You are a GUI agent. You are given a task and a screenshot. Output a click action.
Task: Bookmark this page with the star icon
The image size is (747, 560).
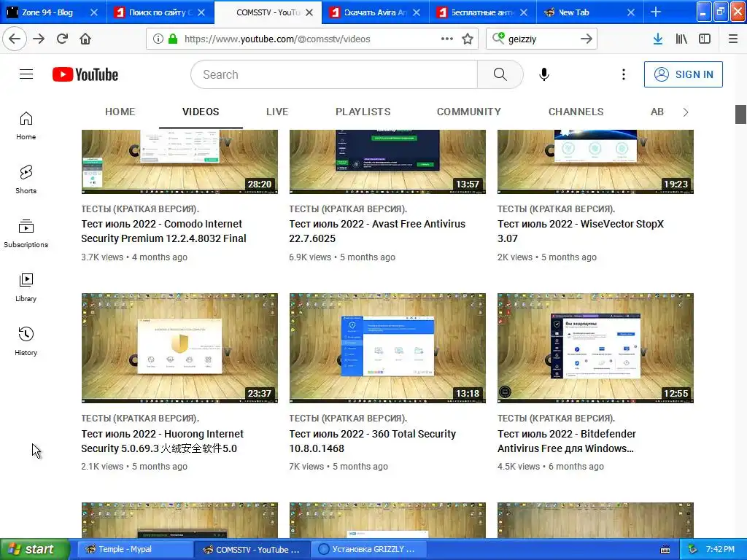(x=468, y=39)
